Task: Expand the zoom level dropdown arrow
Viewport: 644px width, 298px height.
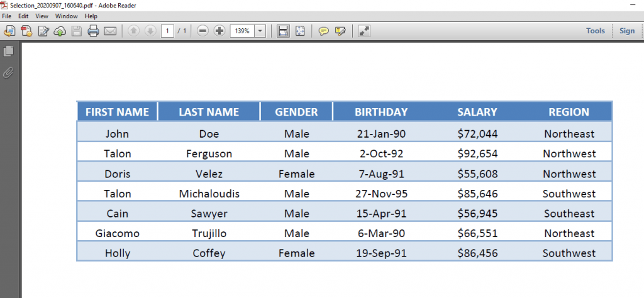Action: [x=260, y=31]
